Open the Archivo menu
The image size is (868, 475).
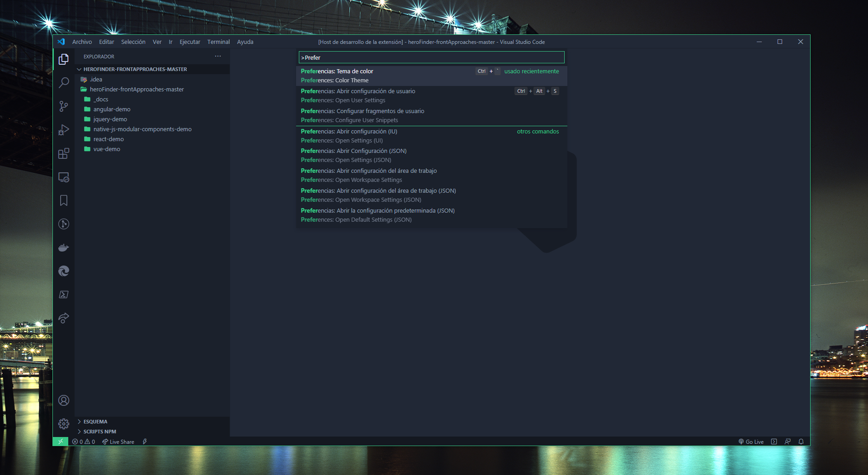pos(82,42)
